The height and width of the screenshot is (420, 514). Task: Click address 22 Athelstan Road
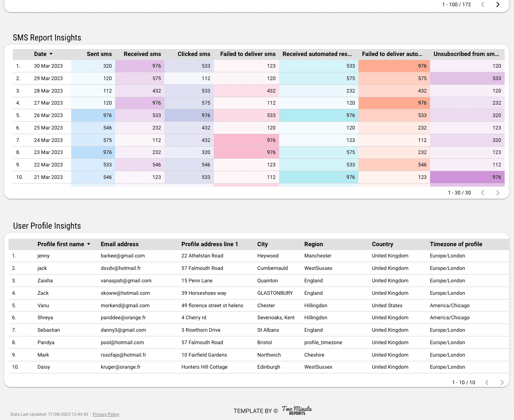tap(202, 256)
